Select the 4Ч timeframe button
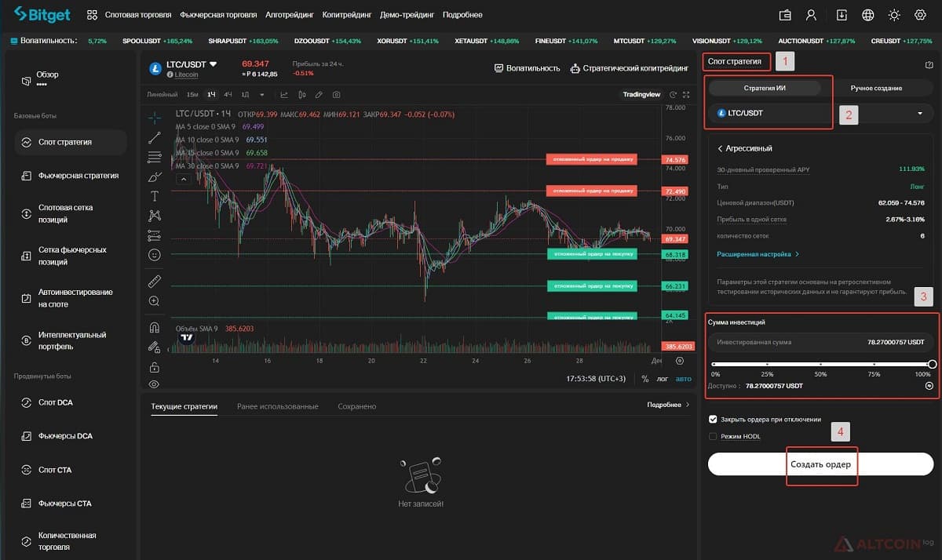 (228, 95)
